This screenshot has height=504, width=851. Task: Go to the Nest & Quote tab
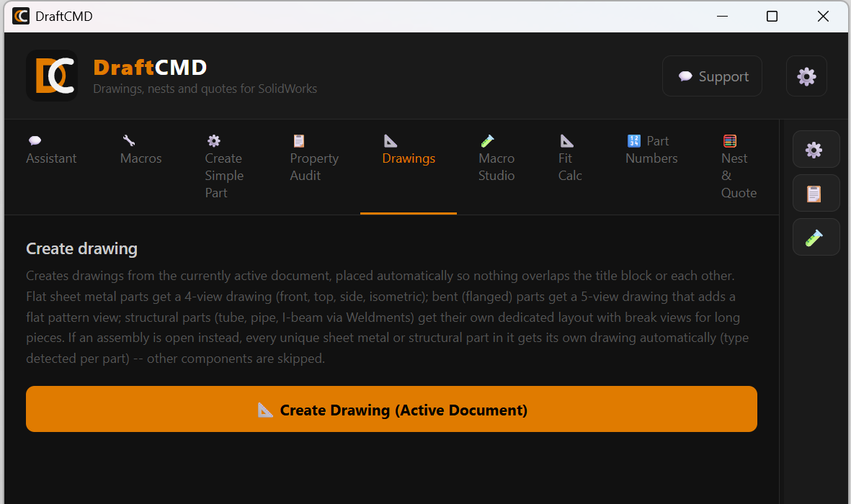click(x=739, y=166)
